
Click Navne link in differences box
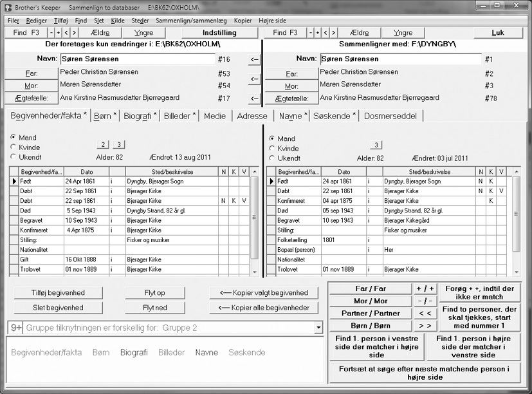pyautogui.click(x=206, y=353)
